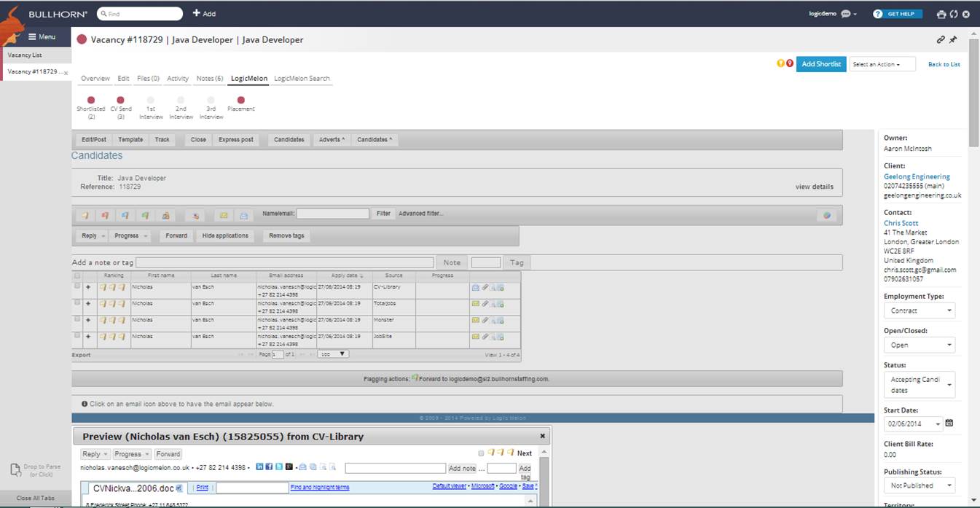980x508 pixels.
Task: Click the Express post button
Action: (x=236, y=139)
